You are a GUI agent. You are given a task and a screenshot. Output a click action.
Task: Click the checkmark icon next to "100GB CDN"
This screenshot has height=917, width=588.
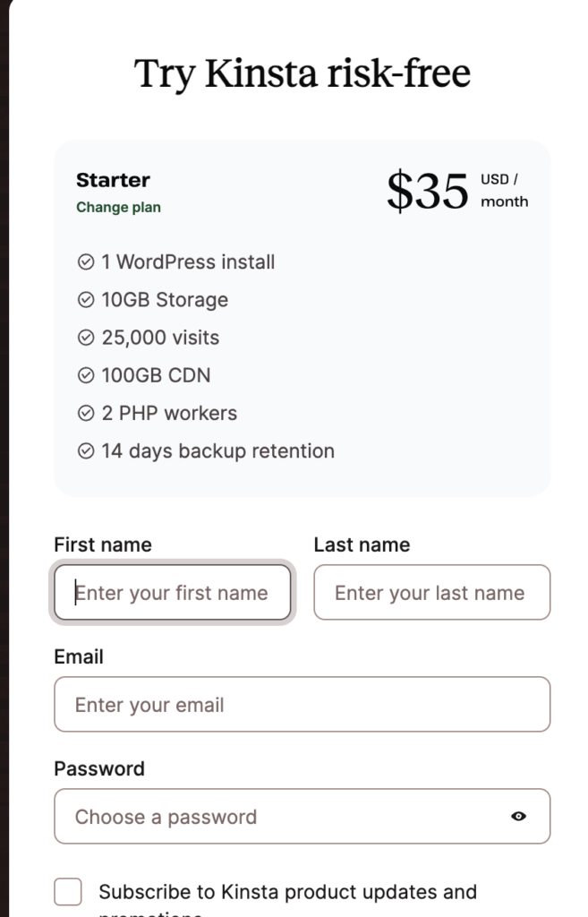tap(86, 375)
